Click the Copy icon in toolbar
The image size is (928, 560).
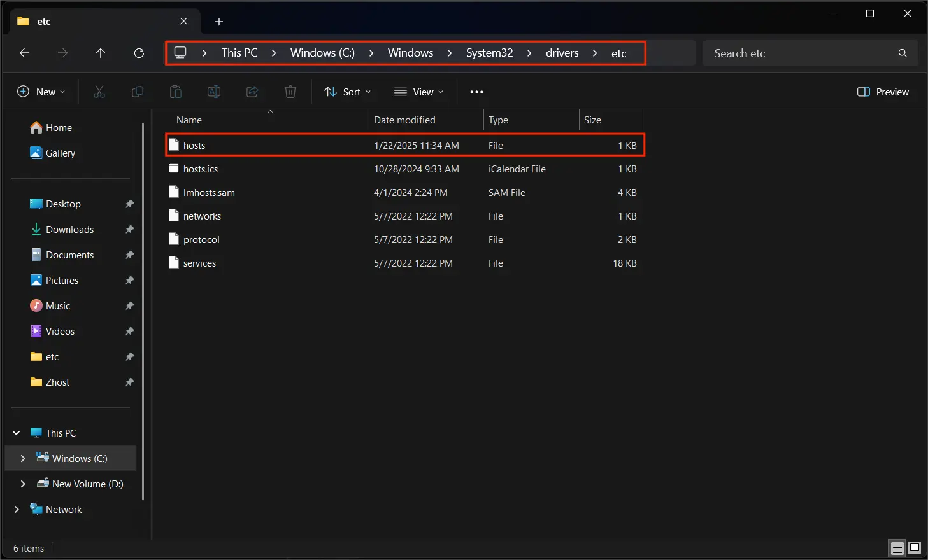point(138,92)
